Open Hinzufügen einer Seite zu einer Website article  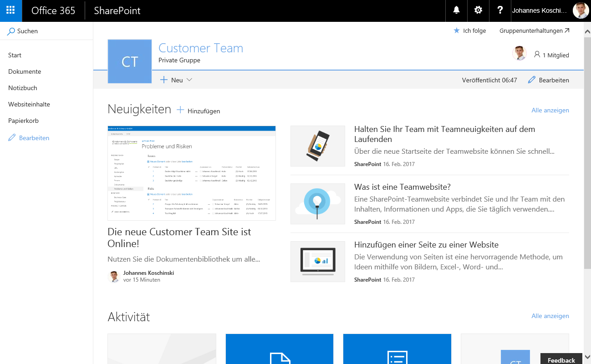pyautogui.click(x=426, y=245)
